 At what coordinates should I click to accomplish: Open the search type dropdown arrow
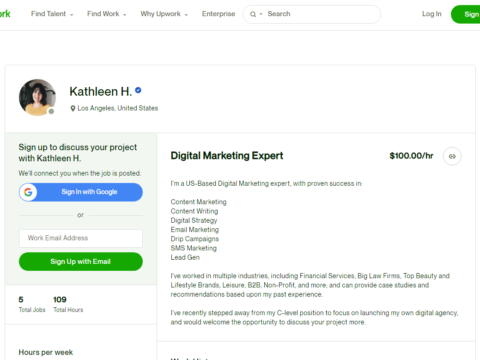pyautogui.click(x=261, y=14)
